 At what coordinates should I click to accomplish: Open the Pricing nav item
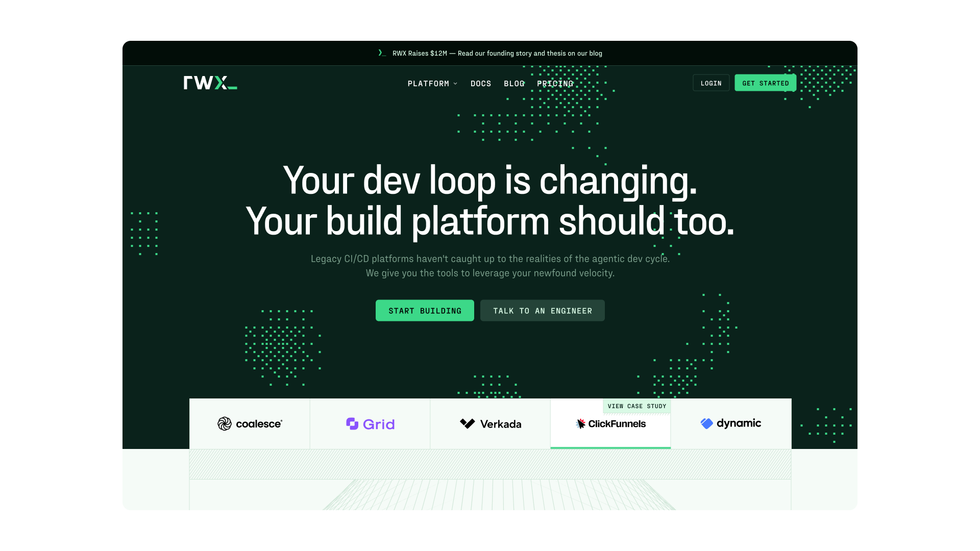point(555,84)
